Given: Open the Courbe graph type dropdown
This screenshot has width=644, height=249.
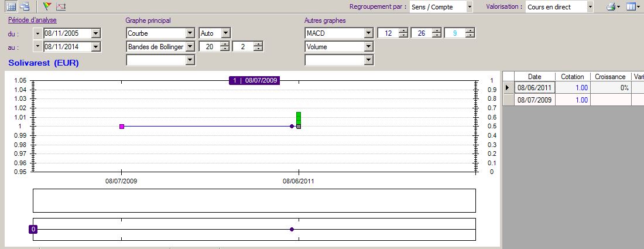Looking at the screenshot, I should pos(190,33).
